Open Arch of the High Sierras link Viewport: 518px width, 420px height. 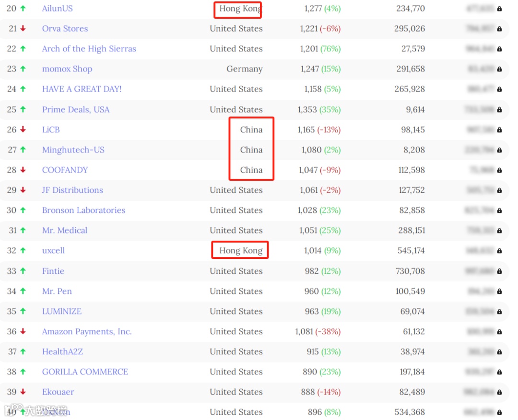click(x=89, y=49)
